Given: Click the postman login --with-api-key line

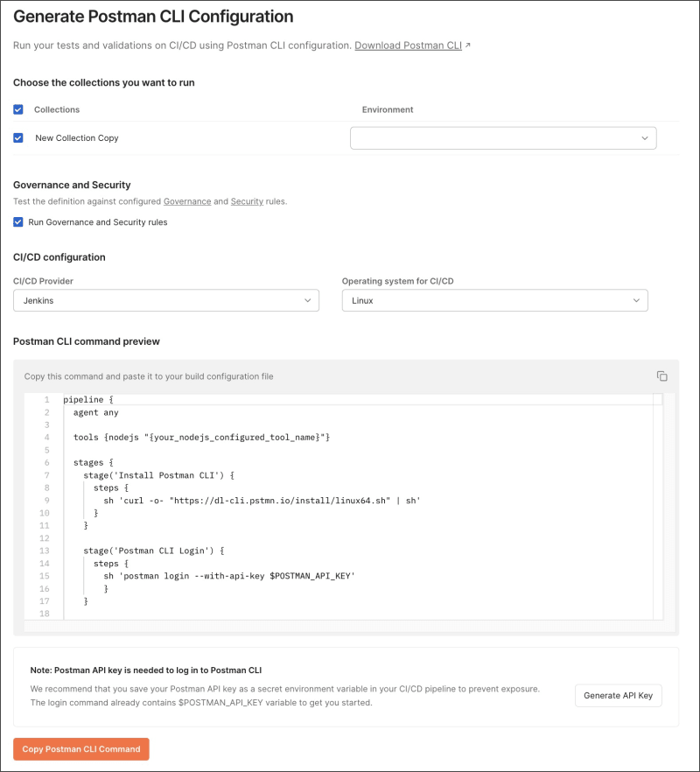Looking at the screenshot, I should (229, 576).
